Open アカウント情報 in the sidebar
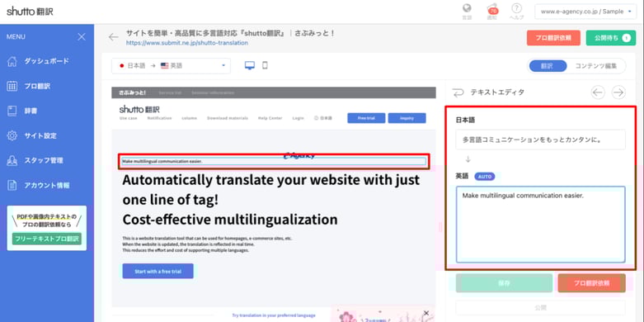This screenshot has width=644, height=322. (x=46, y=186)
